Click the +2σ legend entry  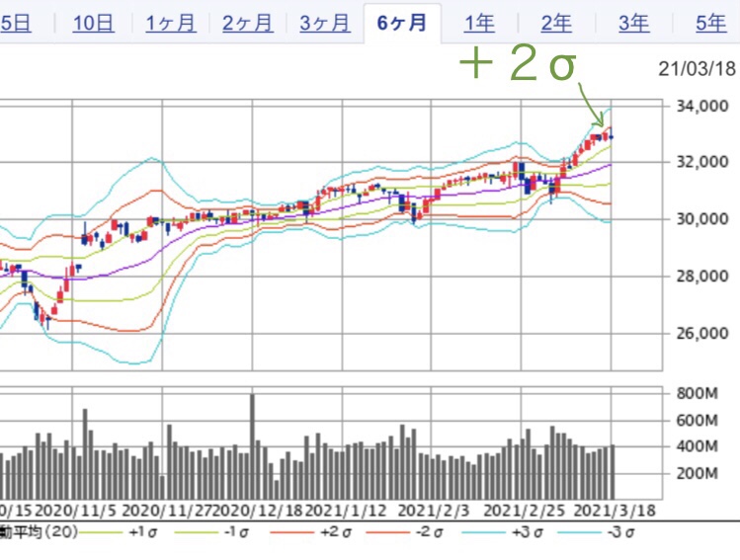[x=310, y=532]
